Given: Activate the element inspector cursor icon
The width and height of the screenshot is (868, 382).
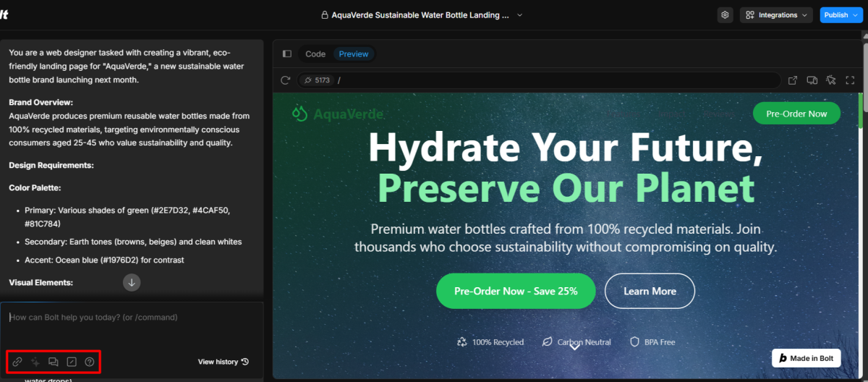Looking at the screenshot, I should click(831, 80).
